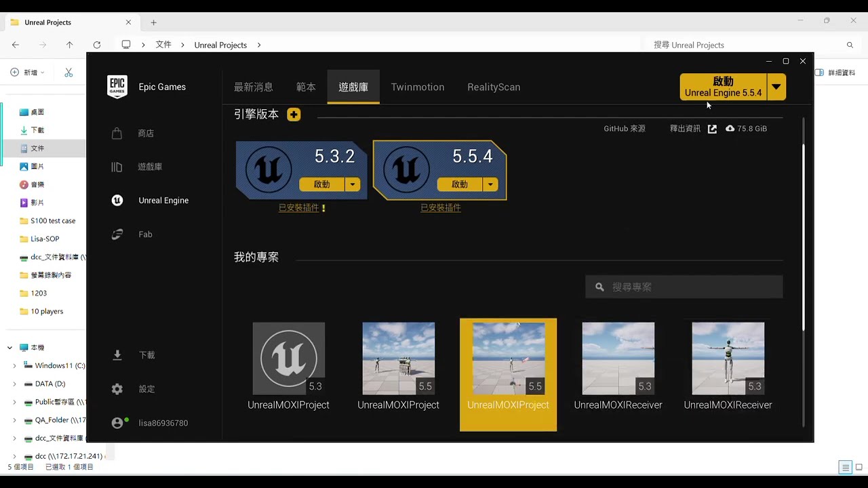Switch to the Twinmotion tab
868x488 pixels.
418,87
